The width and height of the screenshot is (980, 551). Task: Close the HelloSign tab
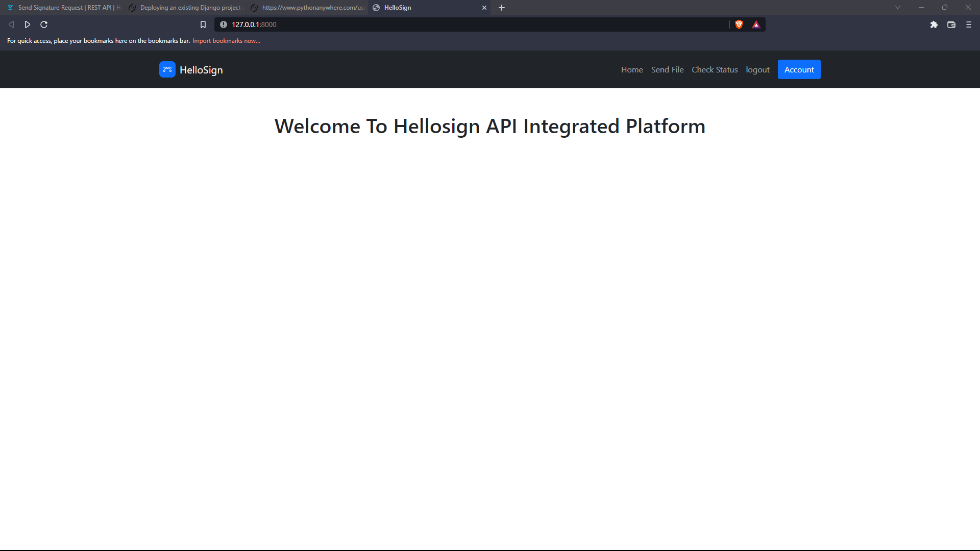pos(484,8)
